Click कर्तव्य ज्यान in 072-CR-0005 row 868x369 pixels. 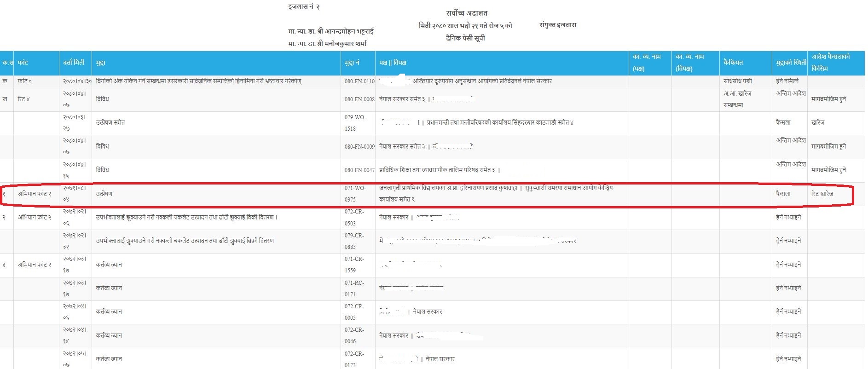tap(109, 312)
